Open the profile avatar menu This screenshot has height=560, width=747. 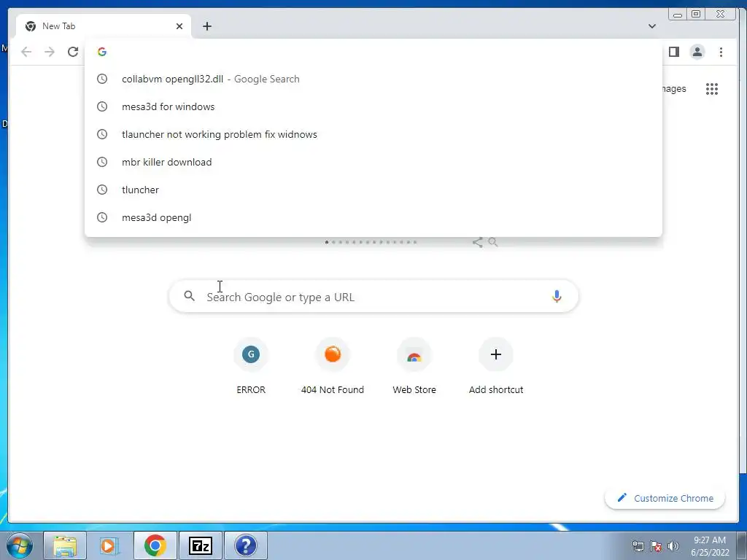point(697,52)
